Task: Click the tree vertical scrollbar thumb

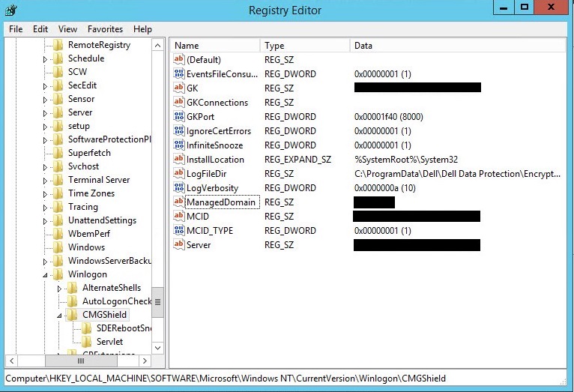Action: pos(158,302)
